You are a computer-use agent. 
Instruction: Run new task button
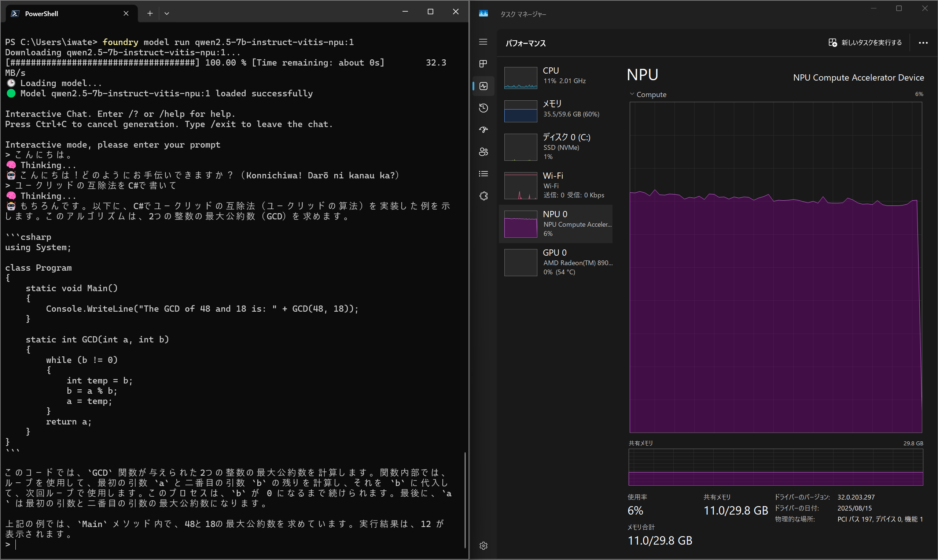pyautogui.click(x=865, y=42)
